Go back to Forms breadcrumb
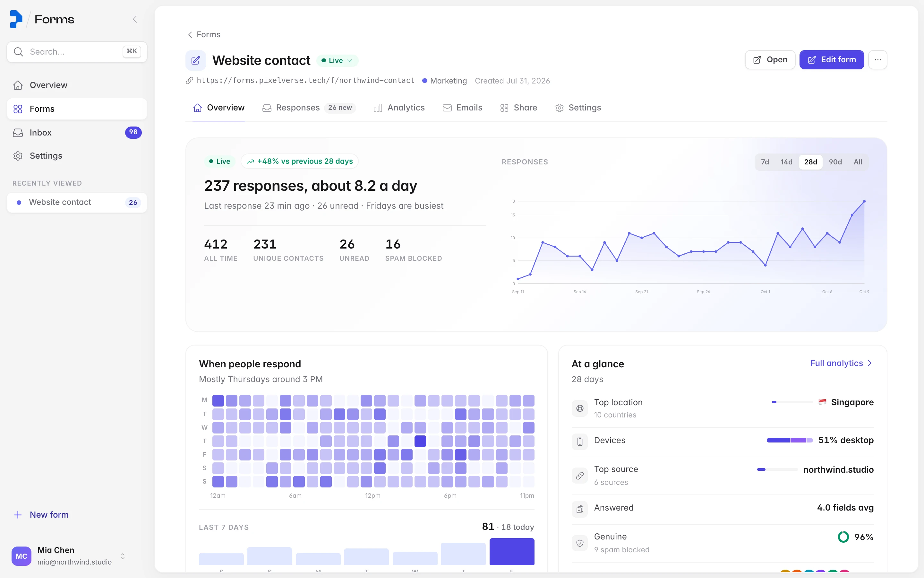The width and height of the screenshot is (924, 578). pyautogui.click(x=209, y=34)
